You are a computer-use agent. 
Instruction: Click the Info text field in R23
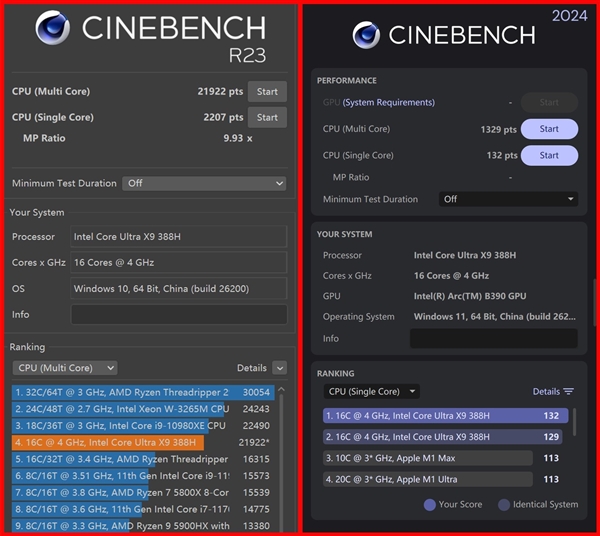click(178, 315)
